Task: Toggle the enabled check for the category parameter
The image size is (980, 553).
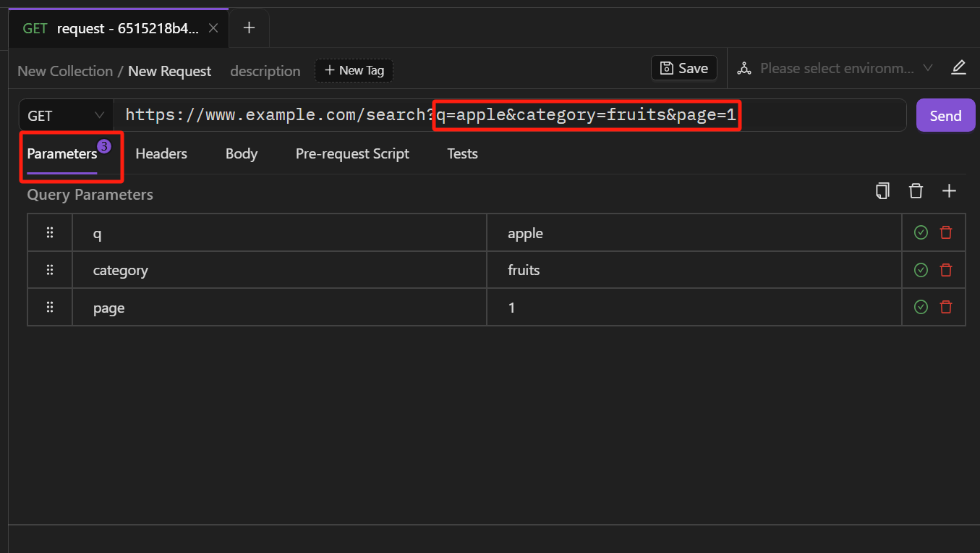Action: point(921,270)
